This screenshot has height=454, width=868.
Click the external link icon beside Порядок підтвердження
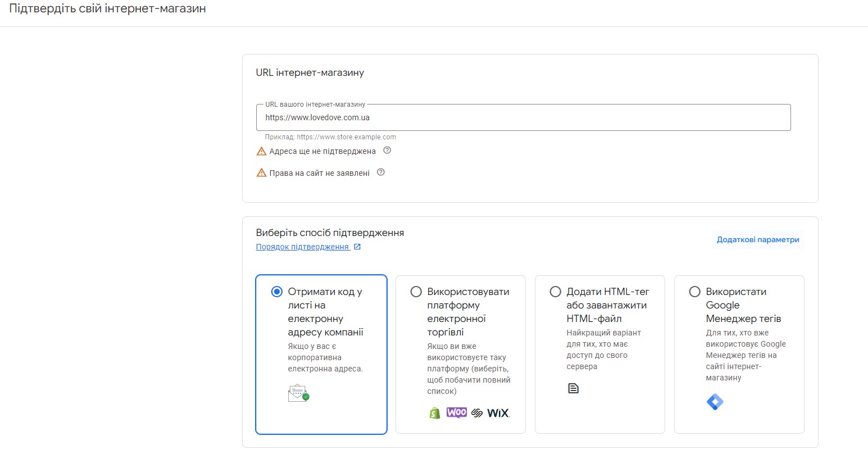[357, 247]
